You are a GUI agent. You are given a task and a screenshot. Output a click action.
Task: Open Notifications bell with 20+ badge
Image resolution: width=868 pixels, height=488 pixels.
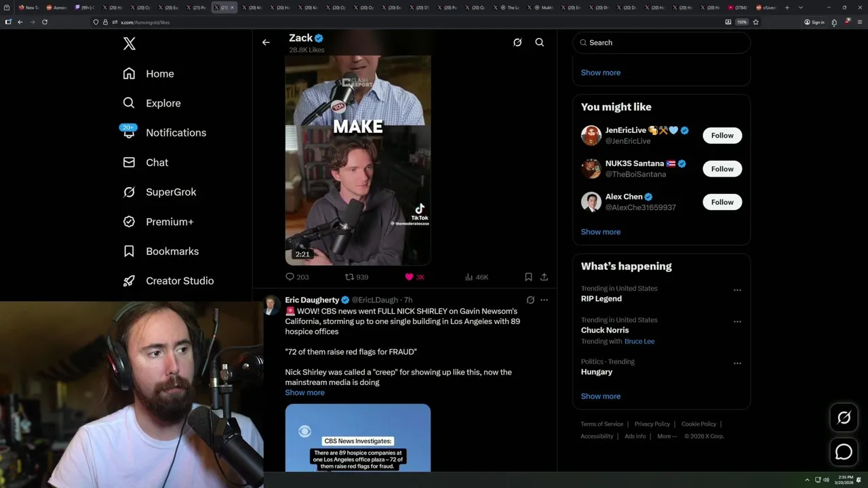point(129,131)
